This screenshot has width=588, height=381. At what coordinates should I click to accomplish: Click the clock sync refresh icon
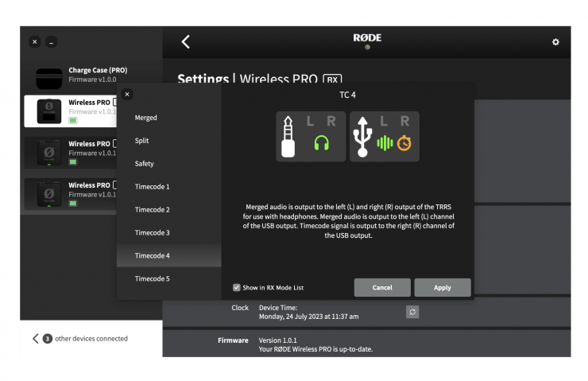tap(412, 312)
